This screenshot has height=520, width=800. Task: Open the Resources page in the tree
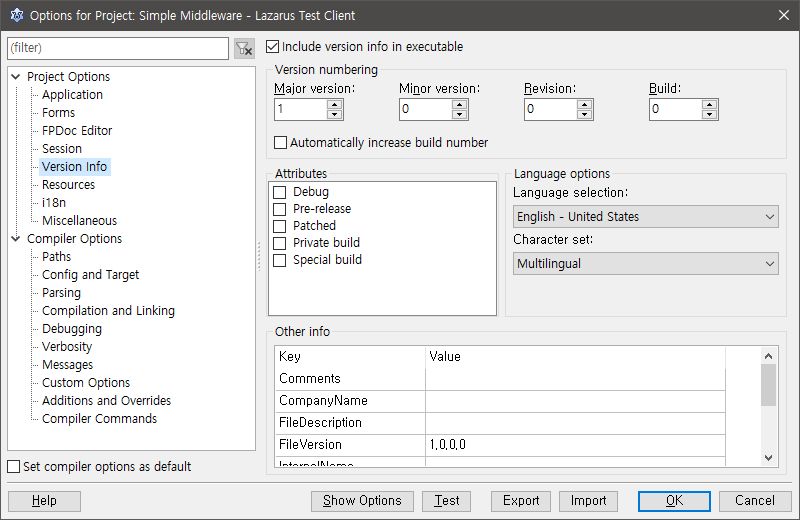pyautogui.click(x=68, y=185)
